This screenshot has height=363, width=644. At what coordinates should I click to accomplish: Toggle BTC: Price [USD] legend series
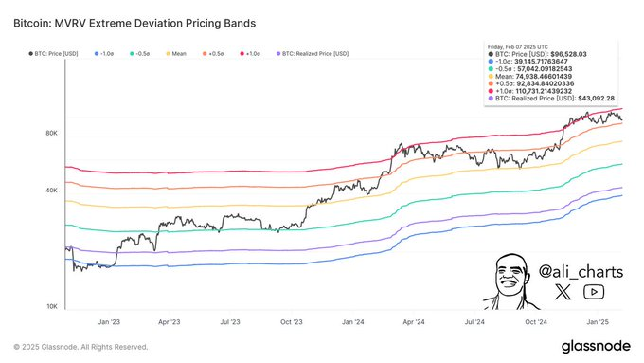click(x=53, y=53)
